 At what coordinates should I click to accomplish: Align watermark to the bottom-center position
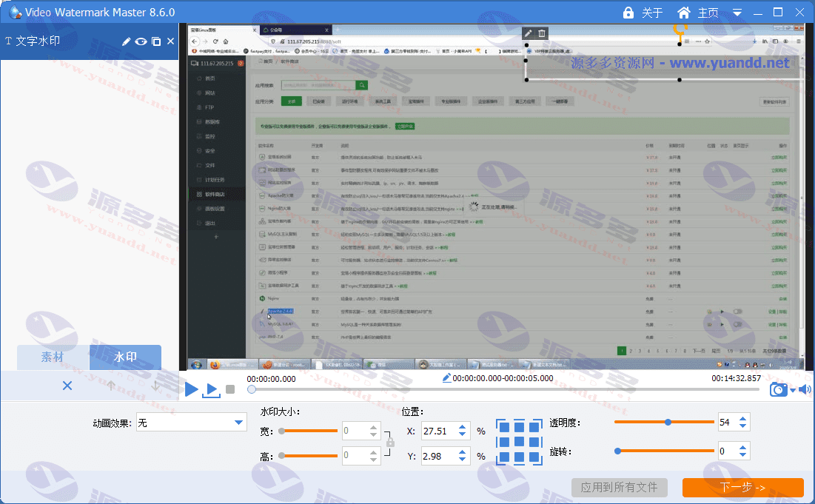point(519,458)
